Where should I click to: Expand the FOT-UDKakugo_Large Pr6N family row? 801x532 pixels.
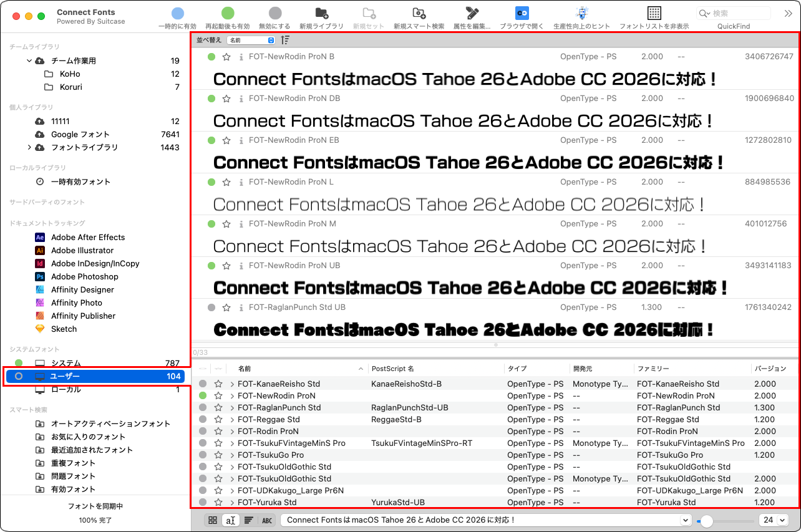[x=233, y=491]
